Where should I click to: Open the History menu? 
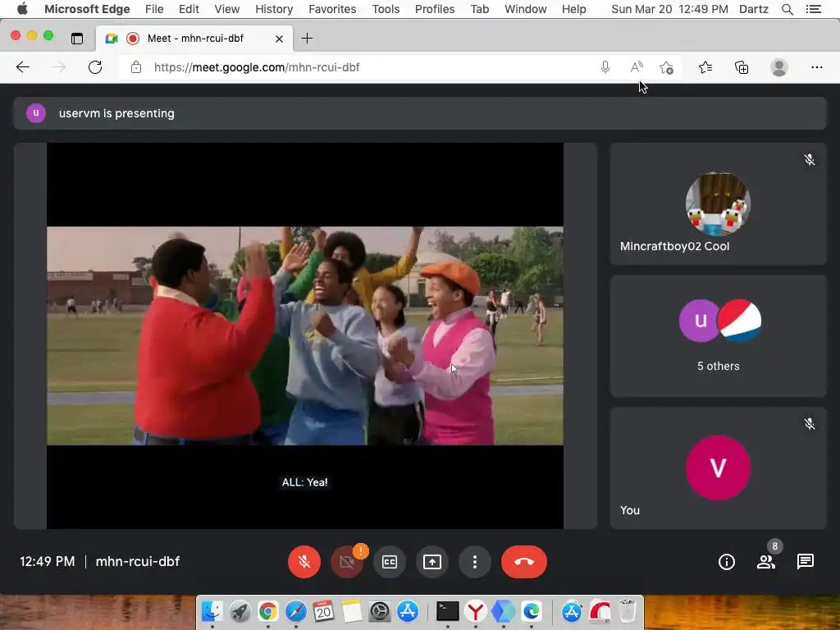click(274, 9)
